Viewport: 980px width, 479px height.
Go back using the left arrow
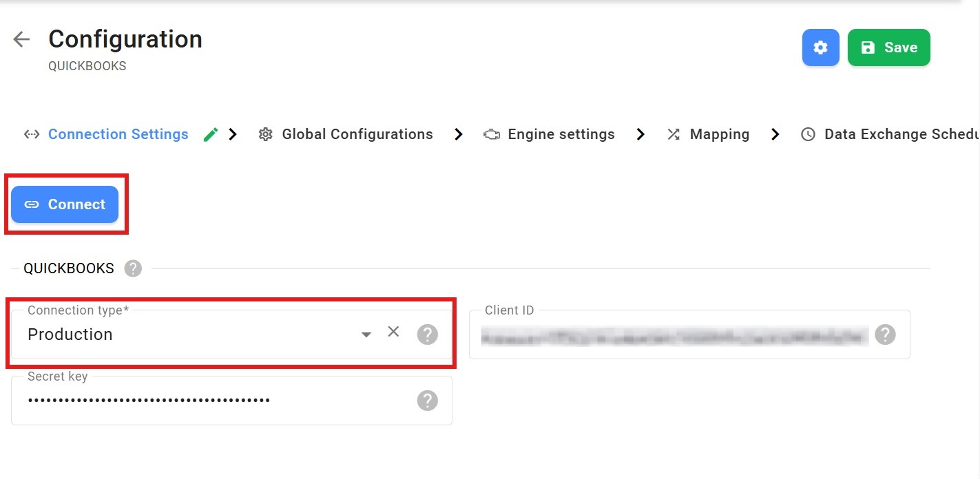point(21,39)
